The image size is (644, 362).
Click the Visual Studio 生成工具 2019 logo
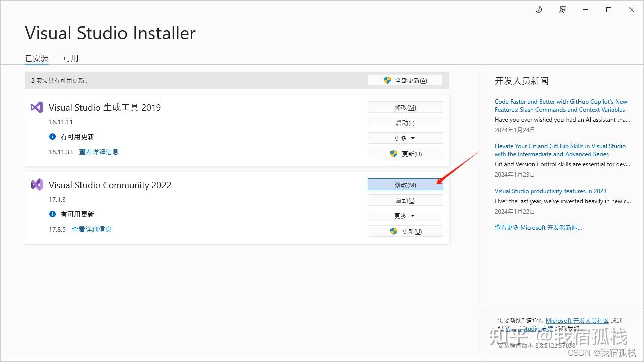36,107
